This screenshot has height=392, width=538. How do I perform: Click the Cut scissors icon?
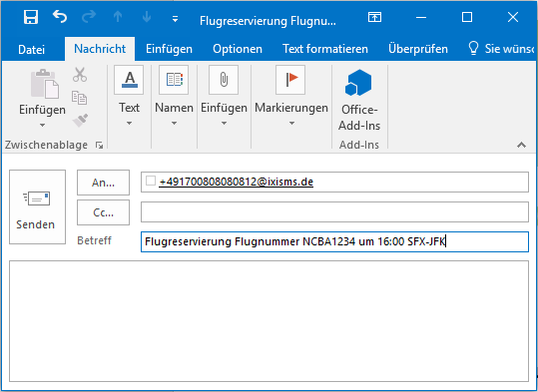coord(80,75)
